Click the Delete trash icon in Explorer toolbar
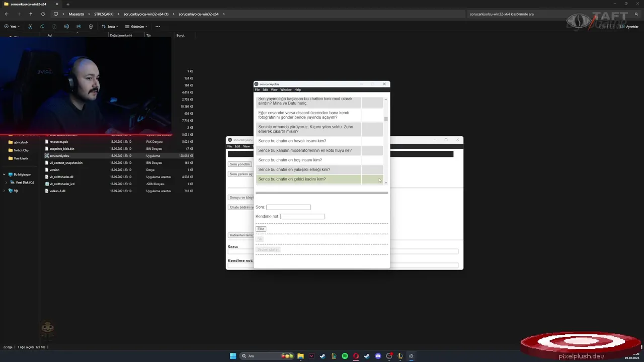This screenshot has width=644, height=362. tap(91, 27)
